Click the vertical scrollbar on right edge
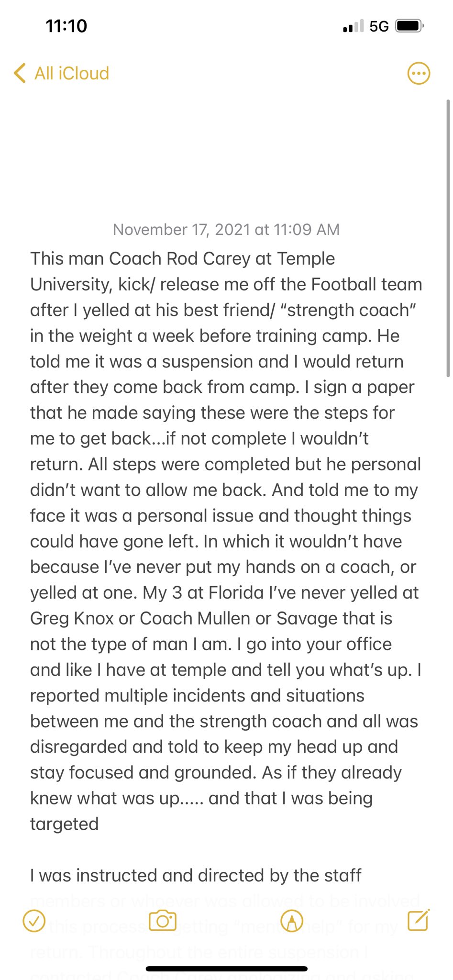Screen dimensions: 453x980 [448, 238]
